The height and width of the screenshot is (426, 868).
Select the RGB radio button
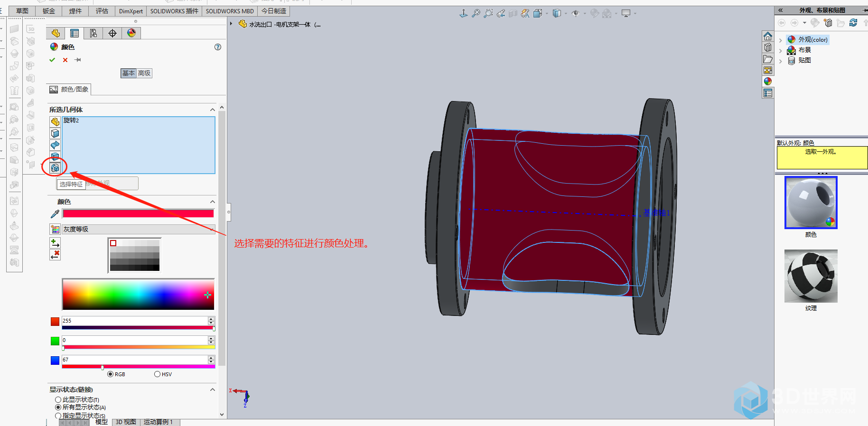[x=111, y=374]
